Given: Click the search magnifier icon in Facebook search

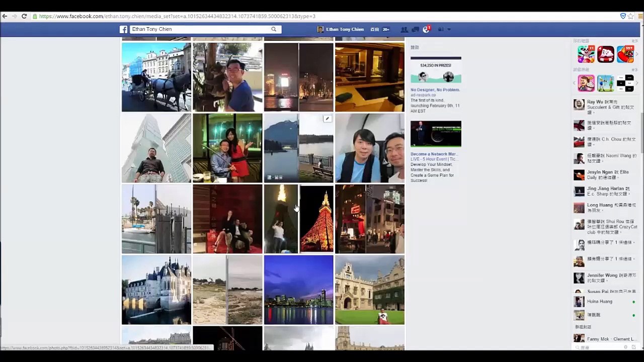Looking at the screenshot, I should [x=274, y=29].
